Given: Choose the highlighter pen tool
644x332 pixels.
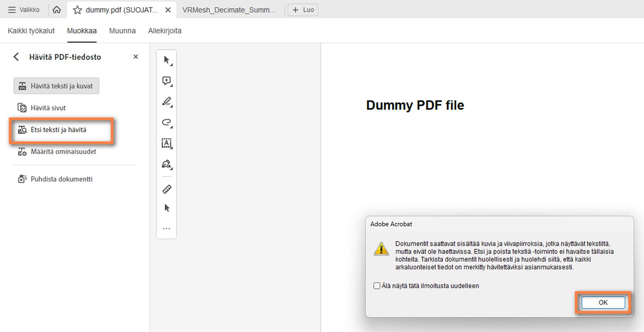Looking at the screenshot, I should 167,102.
